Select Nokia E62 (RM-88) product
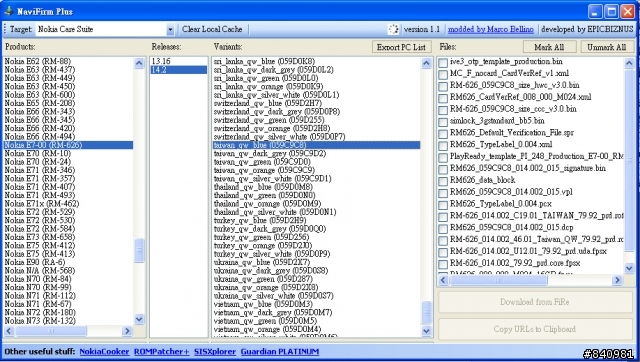This screenshot has width=640, height=362. pyautogui.click(x=68, y=61)
